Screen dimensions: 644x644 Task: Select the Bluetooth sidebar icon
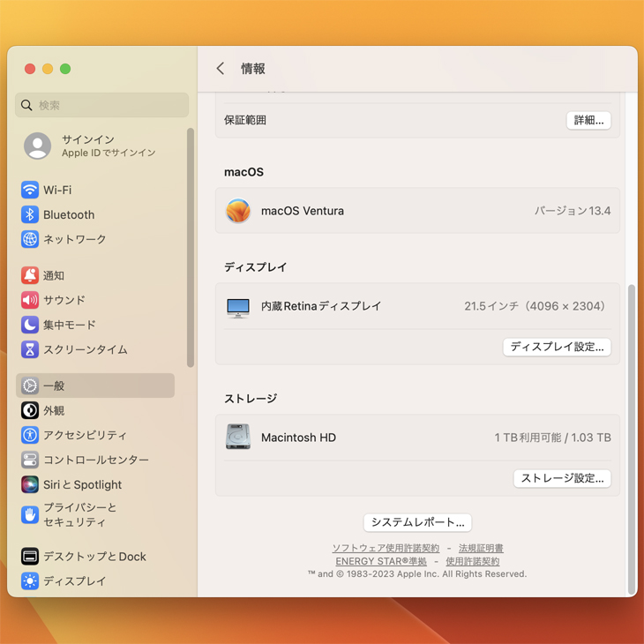[30, 214]
